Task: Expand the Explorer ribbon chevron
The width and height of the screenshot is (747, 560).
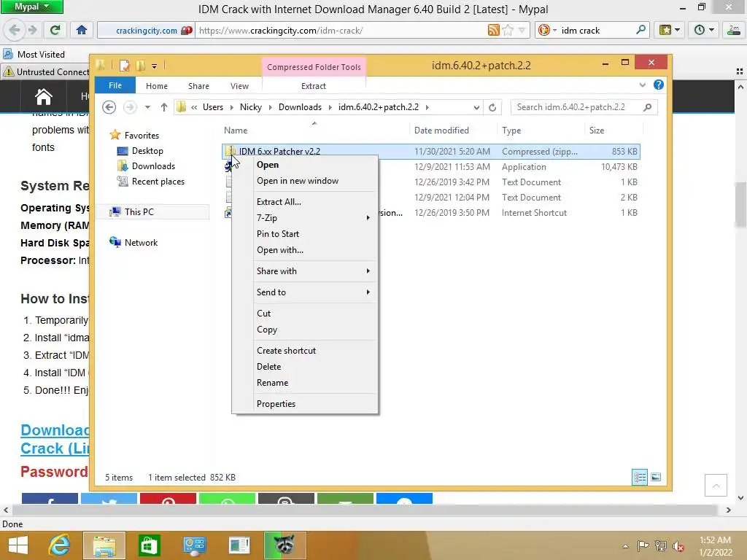Action: (642, 85)
